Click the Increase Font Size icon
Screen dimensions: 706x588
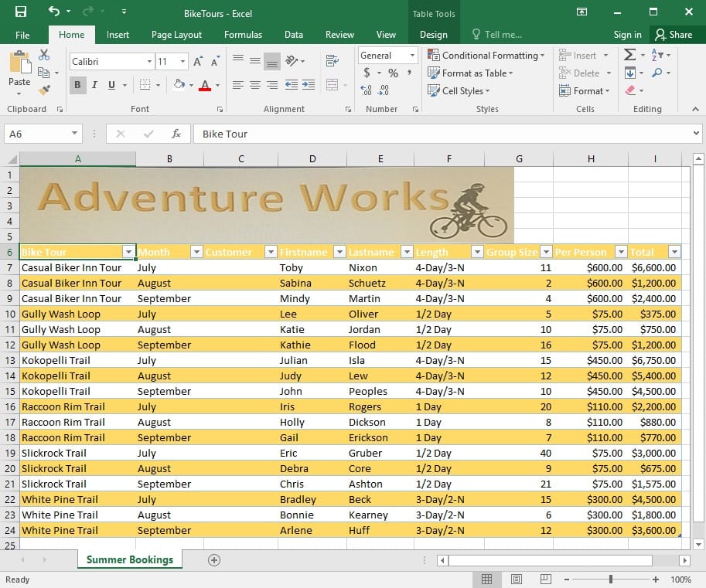(x=198, y=62)
